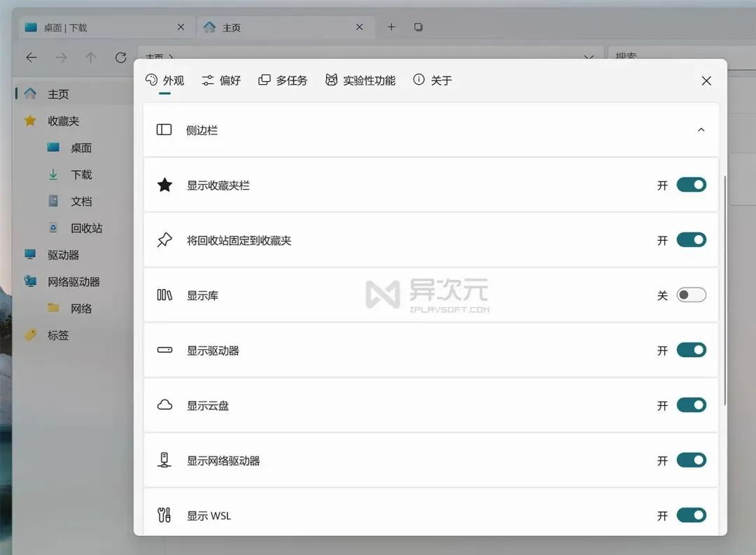This screenshot has width=756, height=555.
Task: Click the green download icon beside 下载
Action: coord(53,174)
